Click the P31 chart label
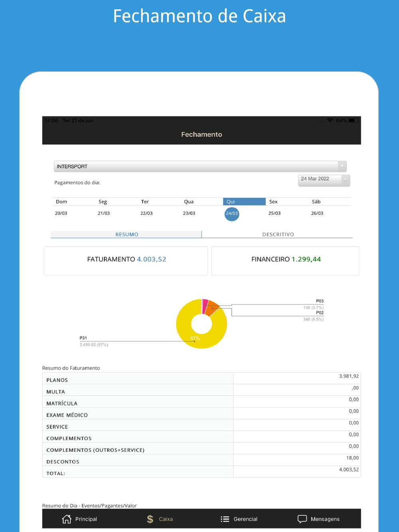The height and width of the screenshot is (532, 399). pyautogui.click(x=83, y=338)
